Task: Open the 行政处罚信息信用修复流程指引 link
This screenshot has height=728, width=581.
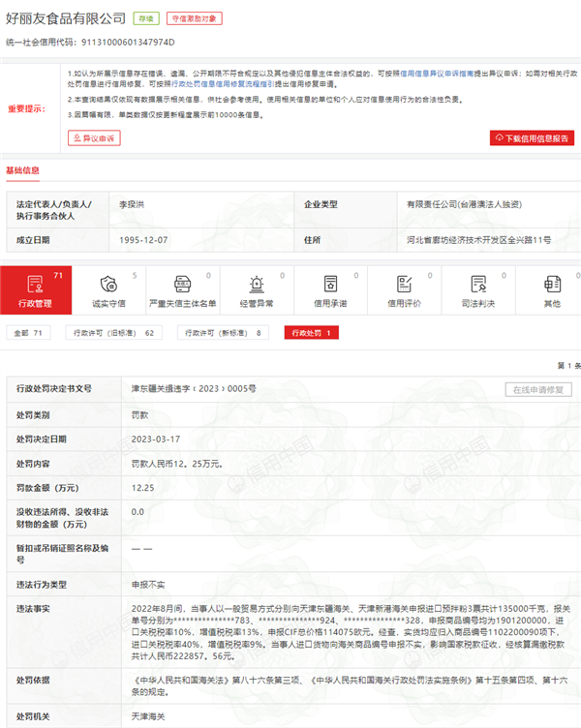Action: pos(223,84)
